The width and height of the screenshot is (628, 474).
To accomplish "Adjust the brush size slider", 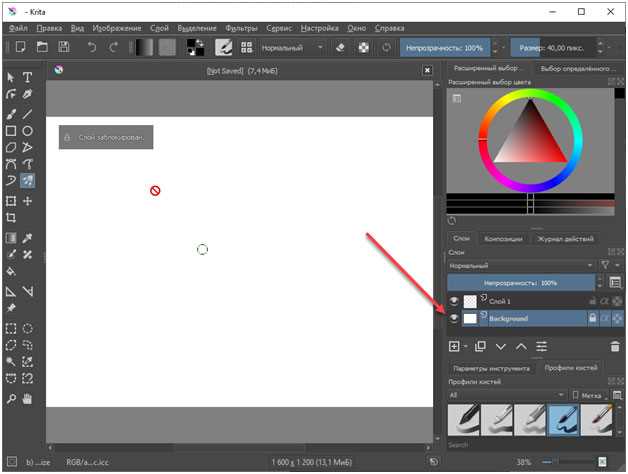I will click(x=553, y=48).
